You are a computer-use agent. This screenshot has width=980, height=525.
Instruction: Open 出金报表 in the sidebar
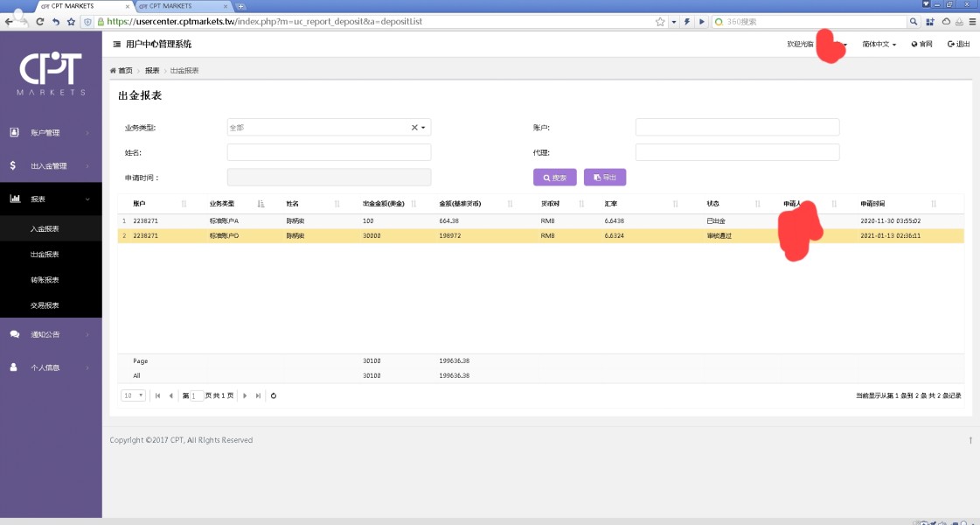click(x=45, y=255)
